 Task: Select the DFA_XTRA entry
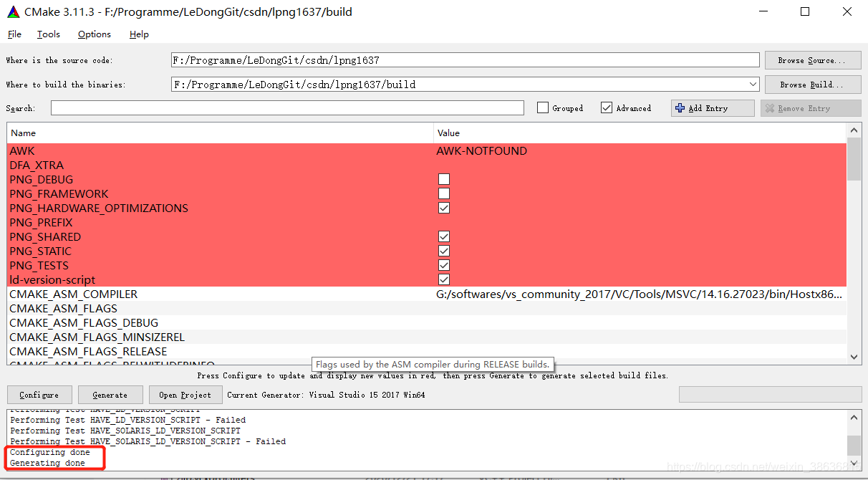(x=427, y=165)
